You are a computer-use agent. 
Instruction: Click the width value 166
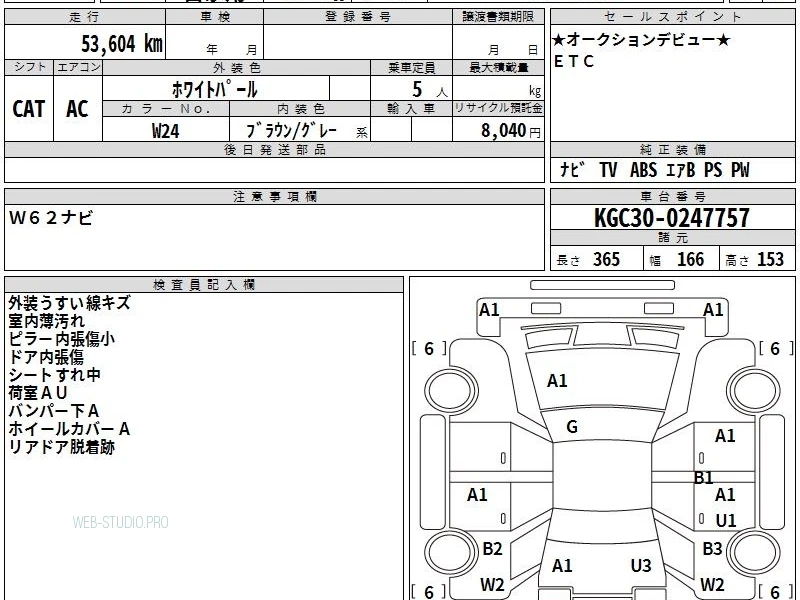(690, 260)
